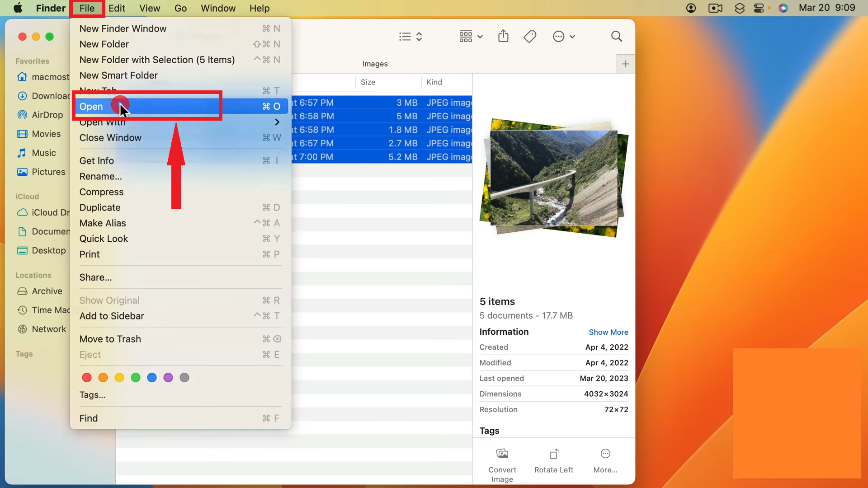The image size is (868, 488).
Task: Click the Show More link
Action: click(608, 332)
